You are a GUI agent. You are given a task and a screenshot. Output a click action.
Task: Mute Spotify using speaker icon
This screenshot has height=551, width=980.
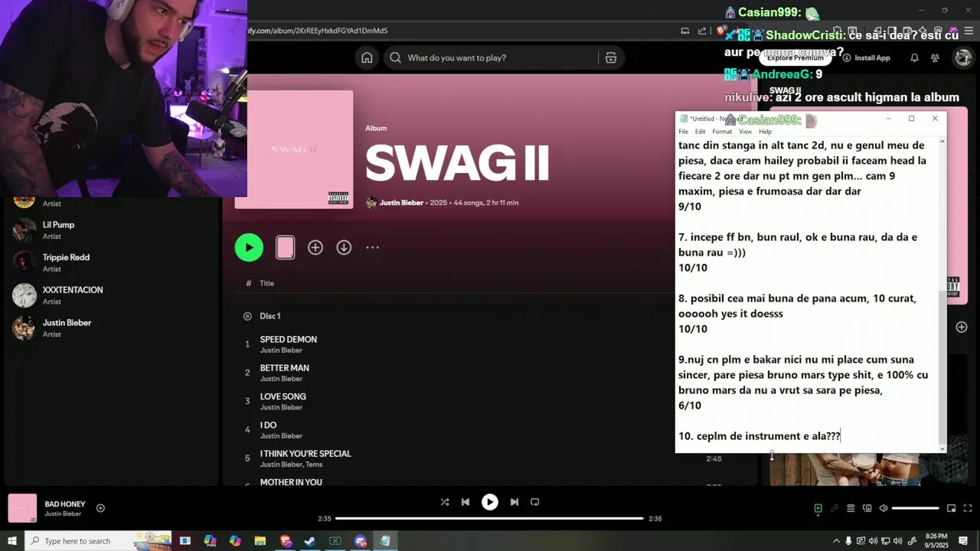[x=883, y=508]
